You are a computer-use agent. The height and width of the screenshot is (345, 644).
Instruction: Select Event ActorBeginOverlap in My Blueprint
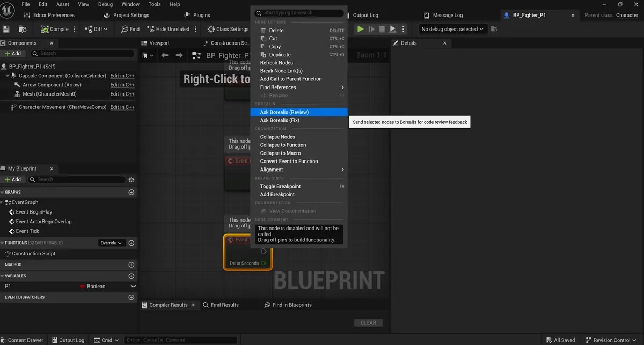point(43,222)
